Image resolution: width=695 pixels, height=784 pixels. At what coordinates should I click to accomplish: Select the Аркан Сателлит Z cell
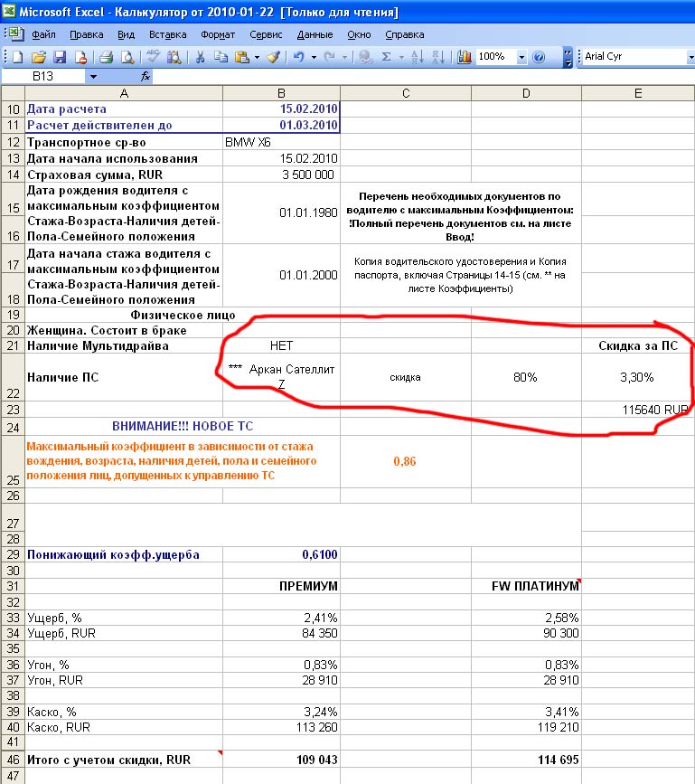point(281,377)
